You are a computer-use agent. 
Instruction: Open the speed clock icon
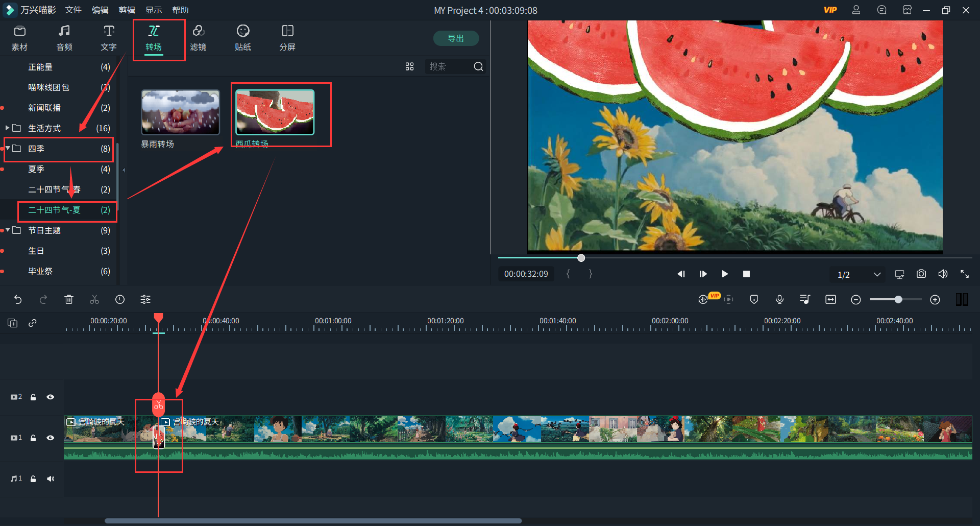pos(120,300)
